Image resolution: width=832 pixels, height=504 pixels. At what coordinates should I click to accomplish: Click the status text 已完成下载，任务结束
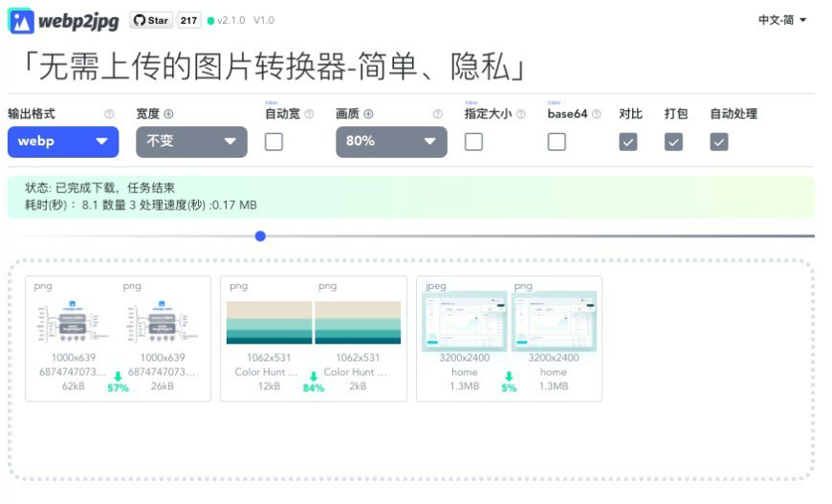115,187
